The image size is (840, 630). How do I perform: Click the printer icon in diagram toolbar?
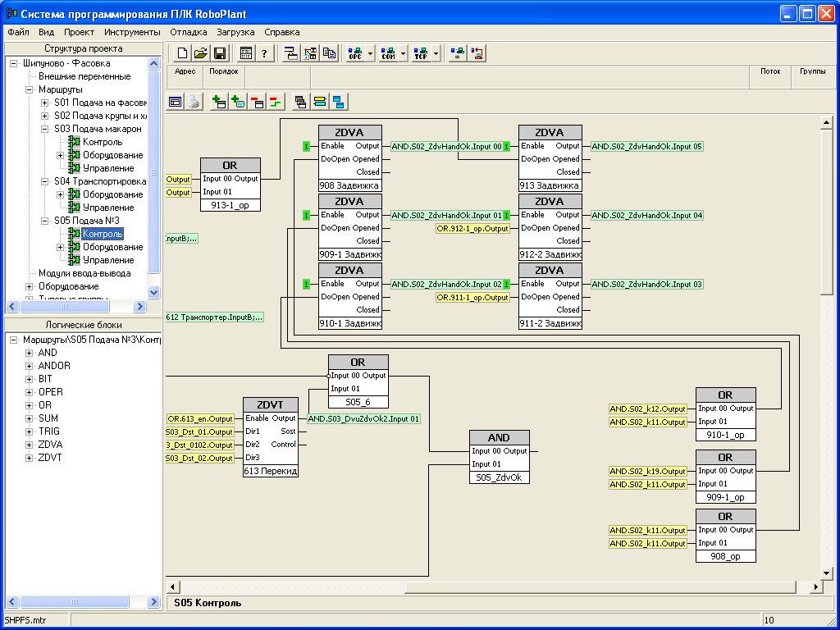coord(193,102)
